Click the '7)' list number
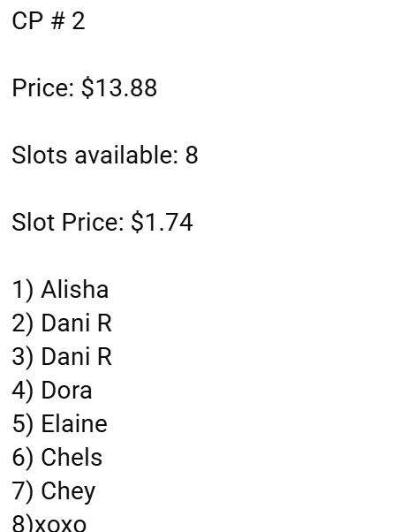 (23, 491)
